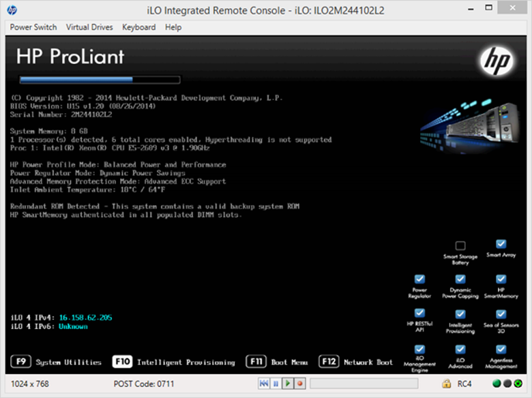Click the pause playback button

(x=276, y=384)
